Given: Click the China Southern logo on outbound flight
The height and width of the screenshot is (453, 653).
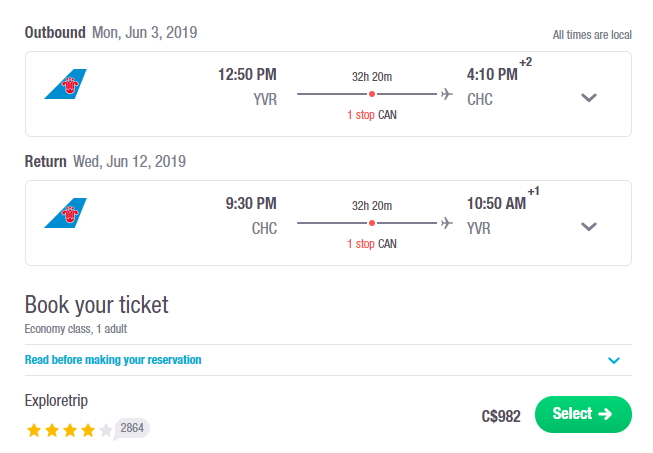Looking at the screenshot, I should [65, 84].
